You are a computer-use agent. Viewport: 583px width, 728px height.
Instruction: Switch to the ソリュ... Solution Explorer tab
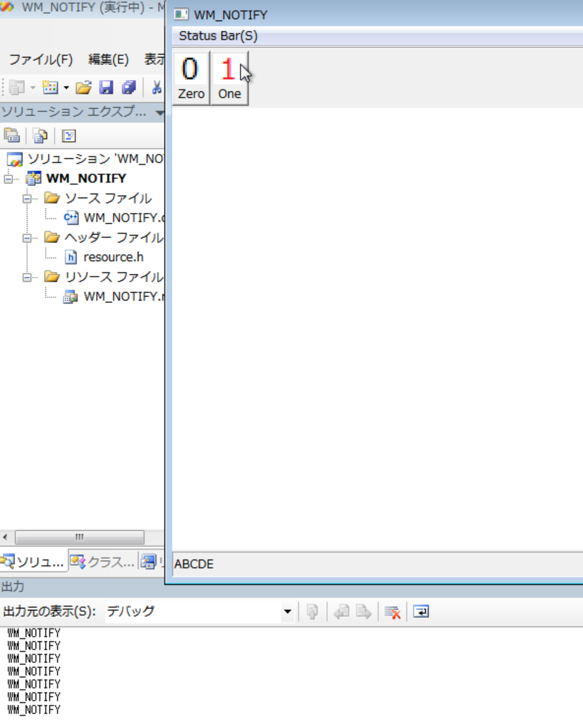tap(33, 562)
